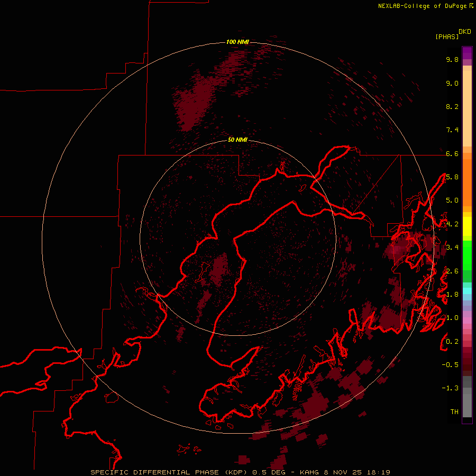Click the 2.6 value on color scale
The width and height of the screenshot is (476, 476).
click(452, 271)
